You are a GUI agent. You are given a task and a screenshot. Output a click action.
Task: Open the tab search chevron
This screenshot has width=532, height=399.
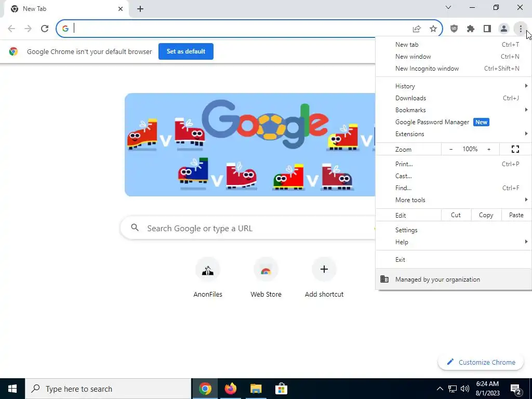(448, 7)
